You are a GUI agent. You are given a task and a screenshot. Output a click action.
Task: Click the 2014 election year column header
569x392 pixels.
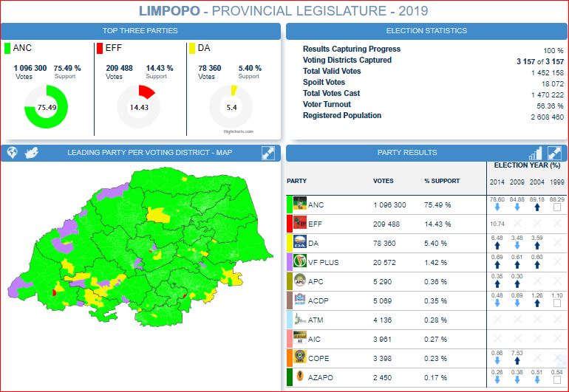(x=497, y=182)
